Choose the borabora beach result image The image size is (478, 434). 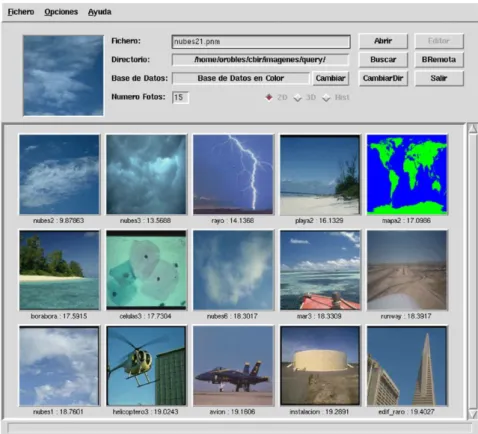click(59, 270)
